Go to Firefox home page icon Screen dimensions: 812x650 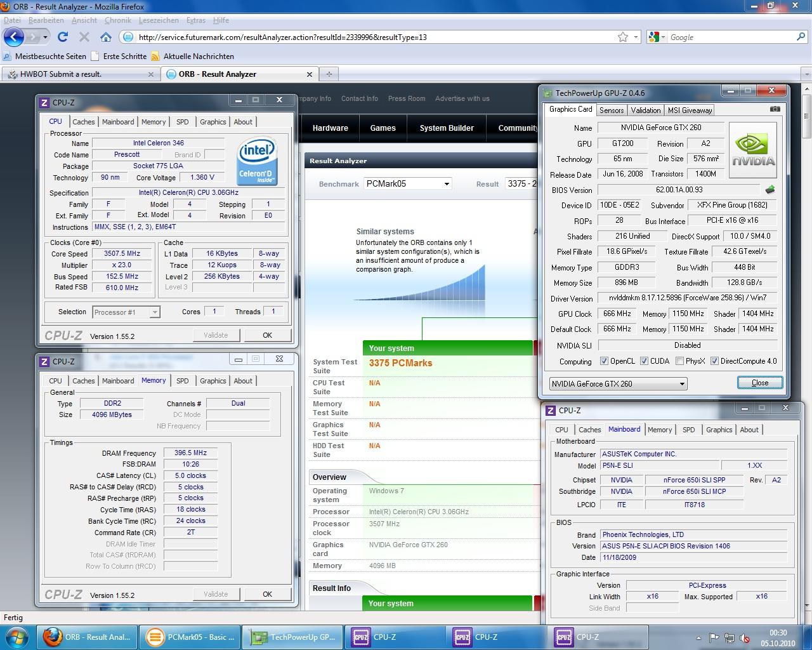click(x=106, y=37)
